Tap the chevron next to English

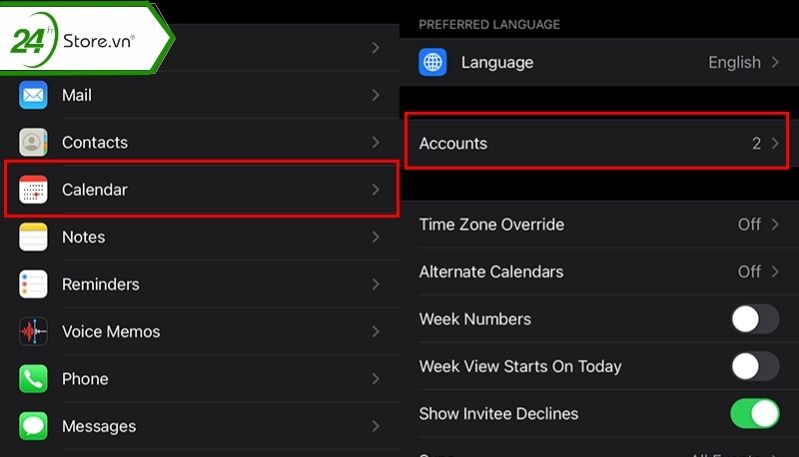775,62
